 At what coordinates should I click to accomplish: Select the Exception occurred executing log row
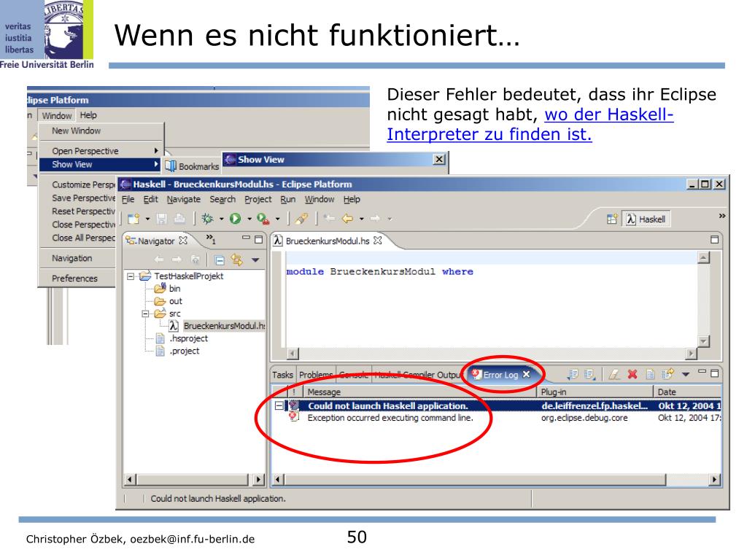[x=496, y=418]
